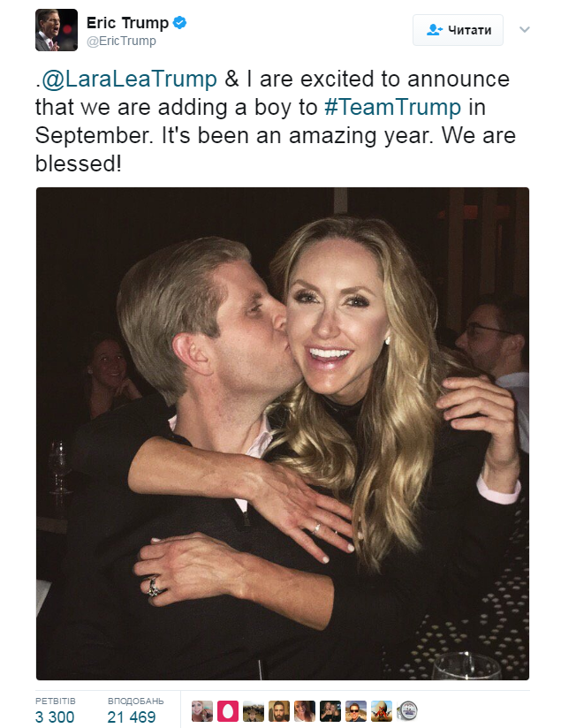Viewport: 561px width, 728px height.
Task: Open the tweet options chevron dropdown
Action: pos(524,30)
